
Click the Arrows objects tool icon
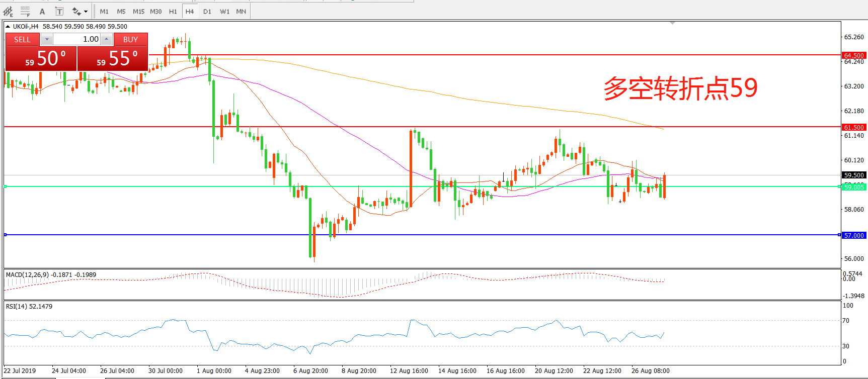[x=76, y=11]
